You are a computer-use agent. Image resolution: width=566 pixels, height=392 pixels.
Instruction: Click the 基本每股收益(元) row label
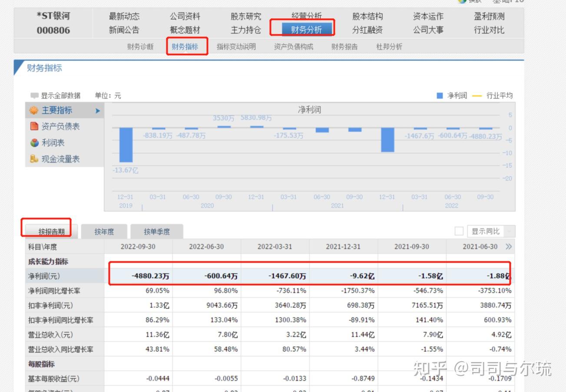(x=54, y=379)
